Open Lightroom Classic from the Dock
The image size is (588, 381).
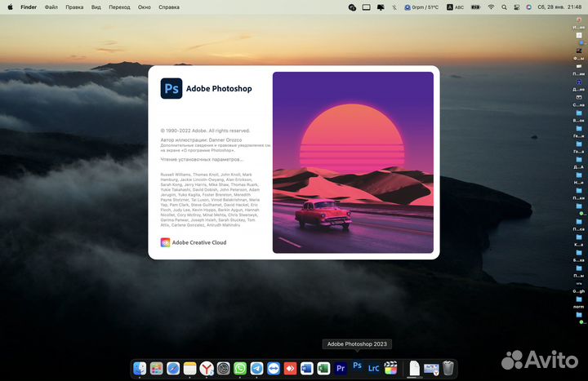point(373,369)
